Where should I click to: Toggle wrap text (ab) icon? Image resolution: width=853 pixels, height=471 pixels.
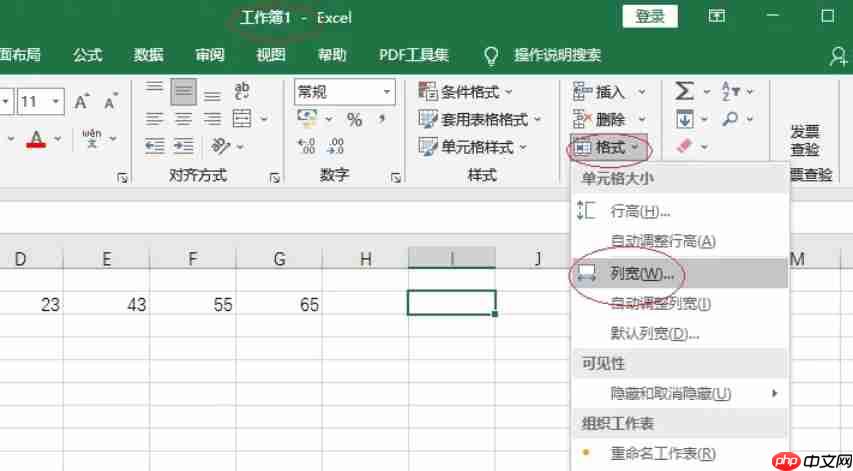[242, 90]
